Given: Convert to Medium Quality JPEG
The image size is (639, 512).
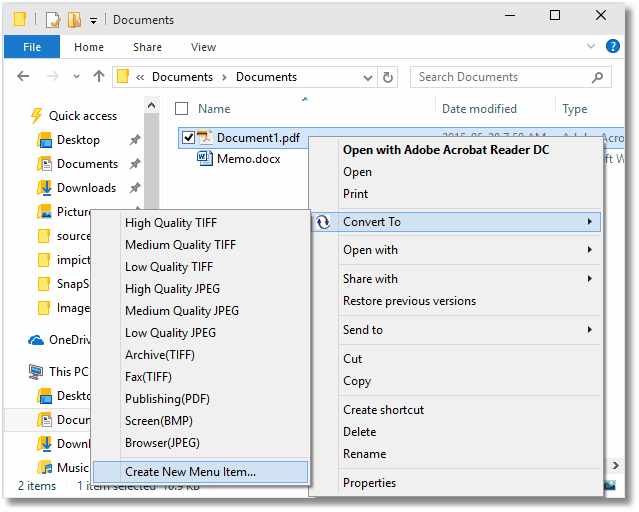Looking at the screenshot, I should (182, 311).
